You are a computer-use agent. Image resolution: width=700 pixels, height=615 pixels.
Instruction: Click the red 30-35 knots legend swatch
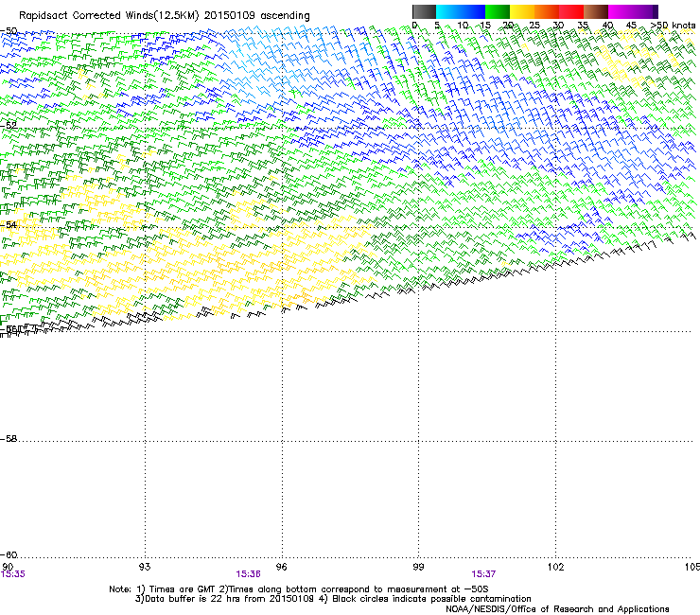pos(571,11)
